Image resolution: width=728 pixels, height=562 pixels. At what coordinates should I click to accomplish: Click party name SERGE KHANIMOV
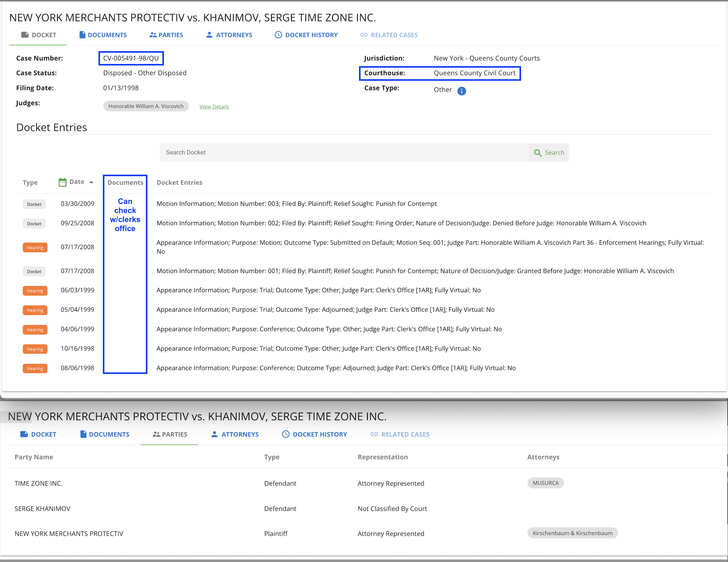click(x=42, y=509)
